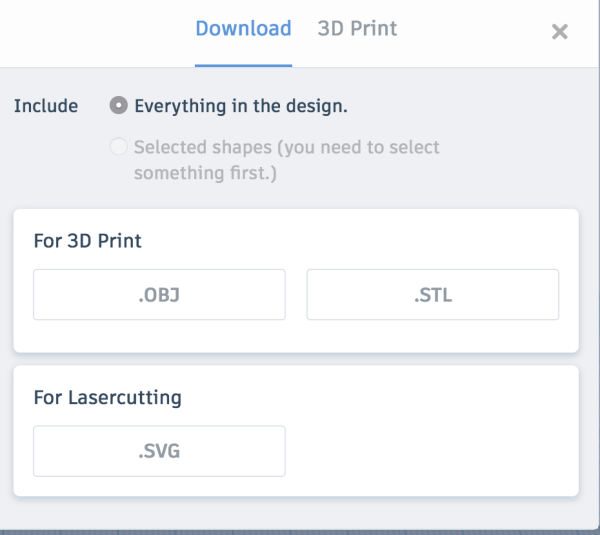Click the For 3D Print heading
Viewport: 600px width, 535px height.
(x=88, y=241)
